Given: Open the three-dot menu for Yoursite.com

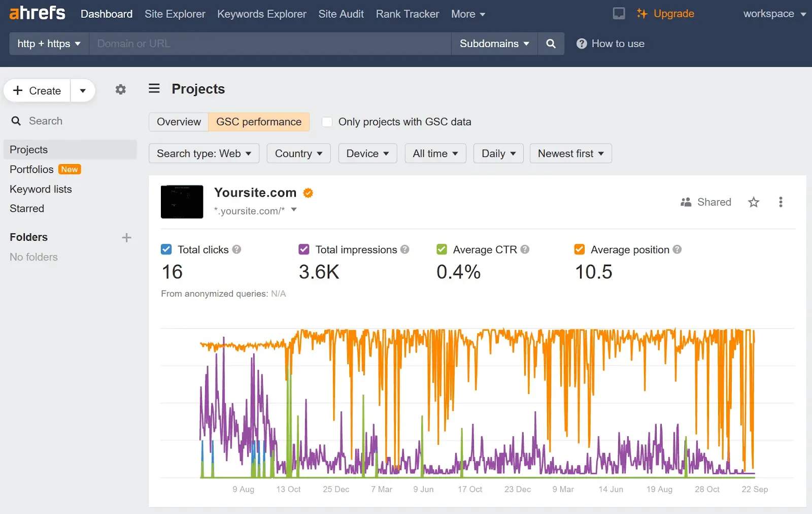Looking at the screenshot, I should point(781,202).
